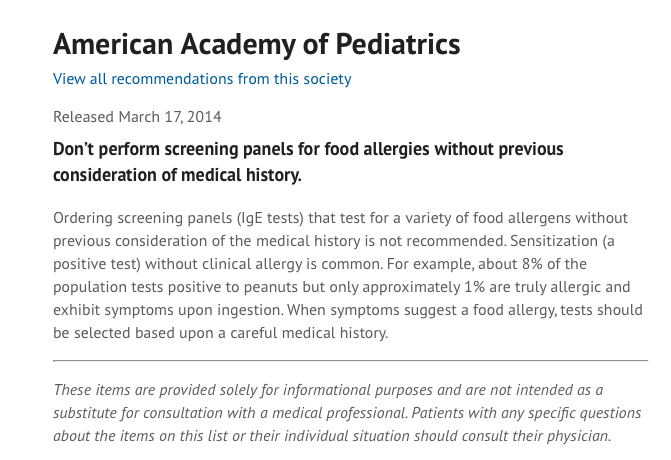Click the American Academy of Pediatrics heading
This screenshot has width=671, height=460.
click(257, 45)
